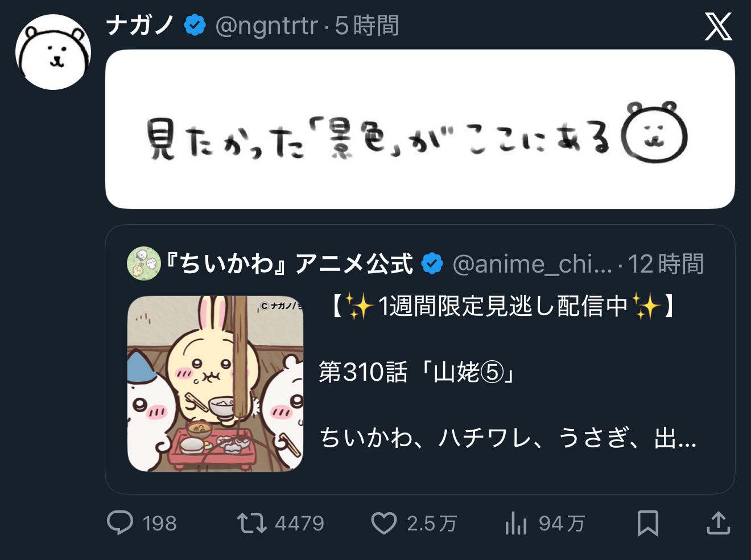Open ちいかわ アニメ公式 small avatar
751x560 pixels.
[143, 263]
